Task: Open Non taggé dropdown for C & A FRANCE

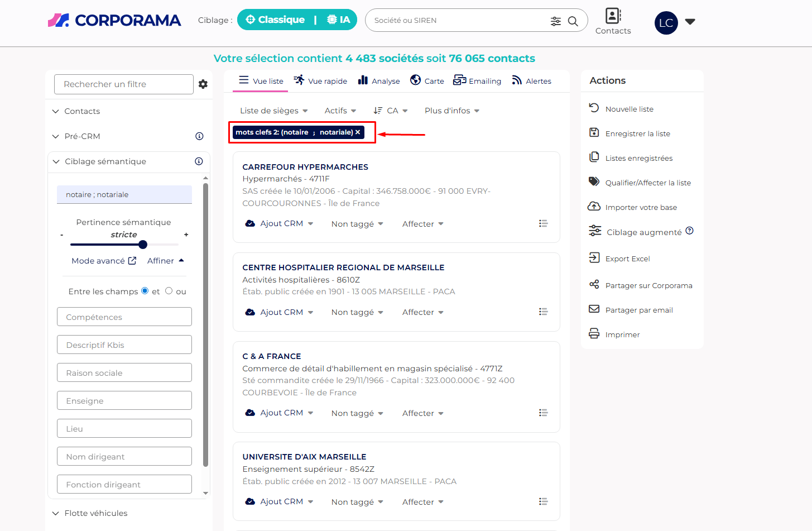Action: point(357,413)
